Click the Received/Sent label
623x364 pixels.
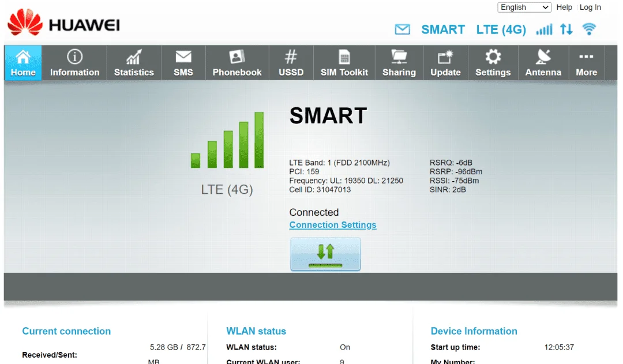[50, 355]
